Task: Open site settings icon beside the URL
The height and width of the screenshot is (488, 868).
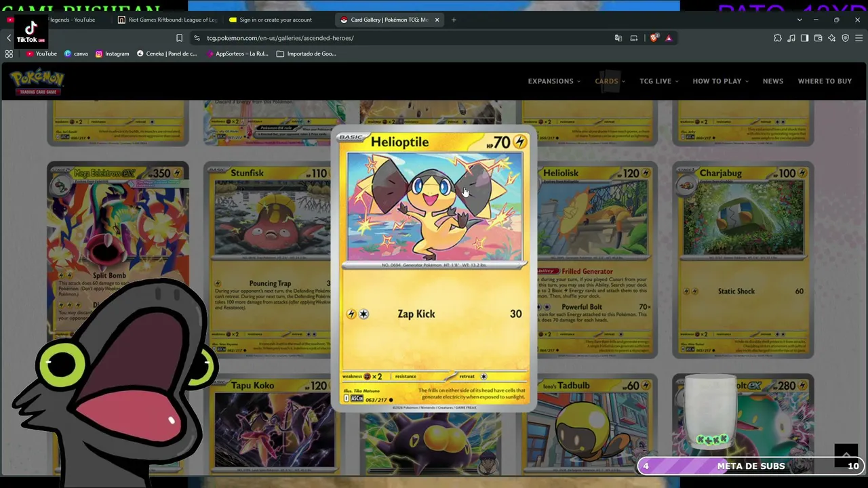Action: pos(197,38)
